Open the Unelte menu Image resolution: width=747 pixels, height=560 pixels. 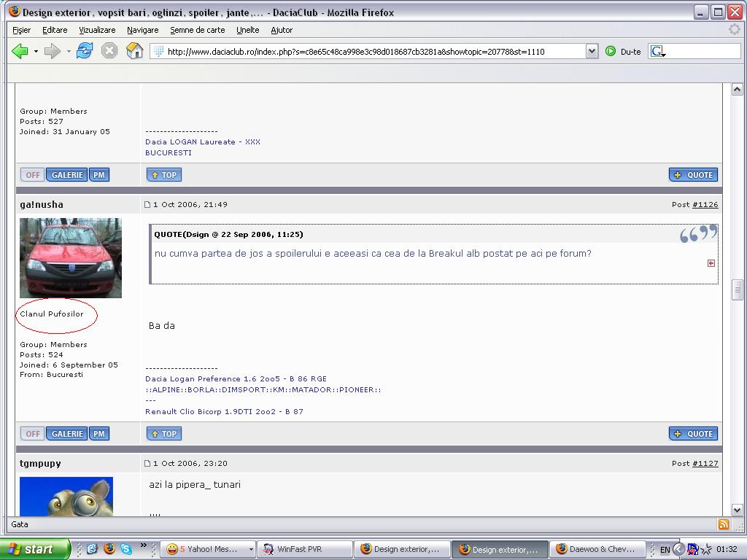click(x=247, y=30)
